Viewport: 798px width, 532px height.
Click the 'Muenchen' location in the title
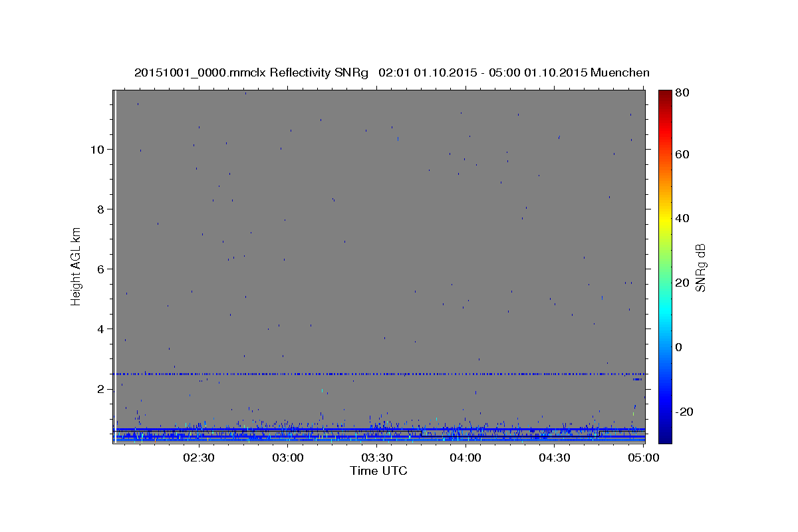click(619, 72)
